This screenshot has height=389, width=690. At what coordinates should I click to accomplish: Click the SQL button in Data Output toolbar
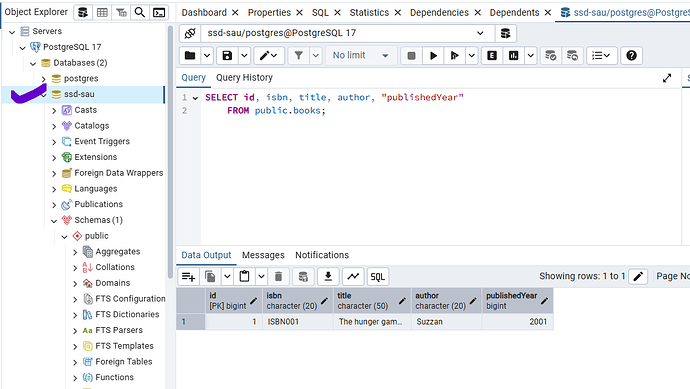(x=378, y=276)
